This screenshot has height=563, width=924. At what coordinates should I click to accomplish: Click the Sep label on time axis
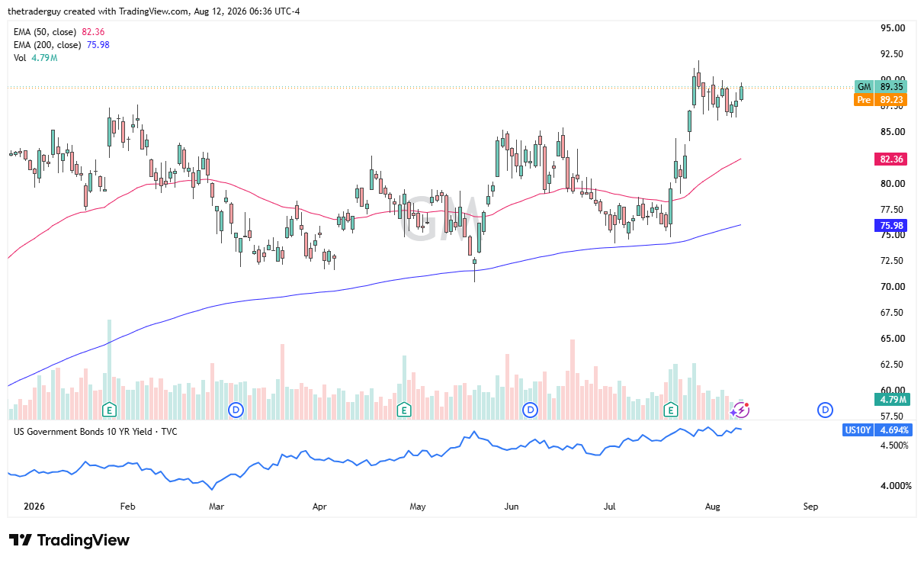[810, 507]
